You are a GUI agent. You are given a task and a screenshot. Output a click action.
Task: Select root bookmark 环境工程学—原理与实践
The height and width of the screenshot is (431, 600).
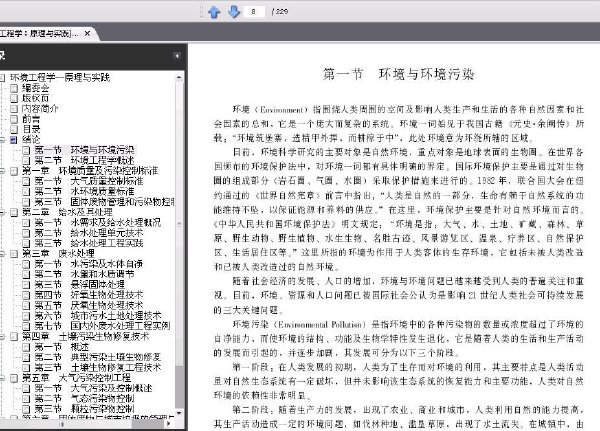[60, 78]
